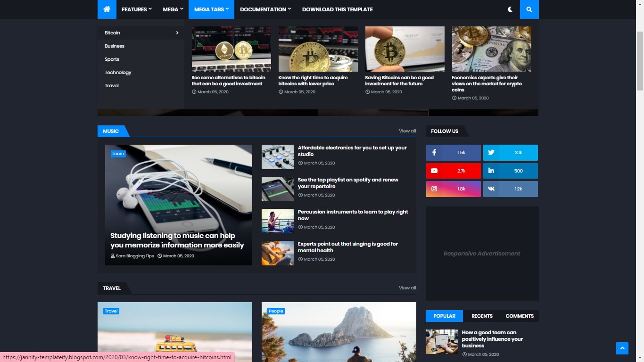Click the Twitter icon showing 3.1k

coord(510,152)
